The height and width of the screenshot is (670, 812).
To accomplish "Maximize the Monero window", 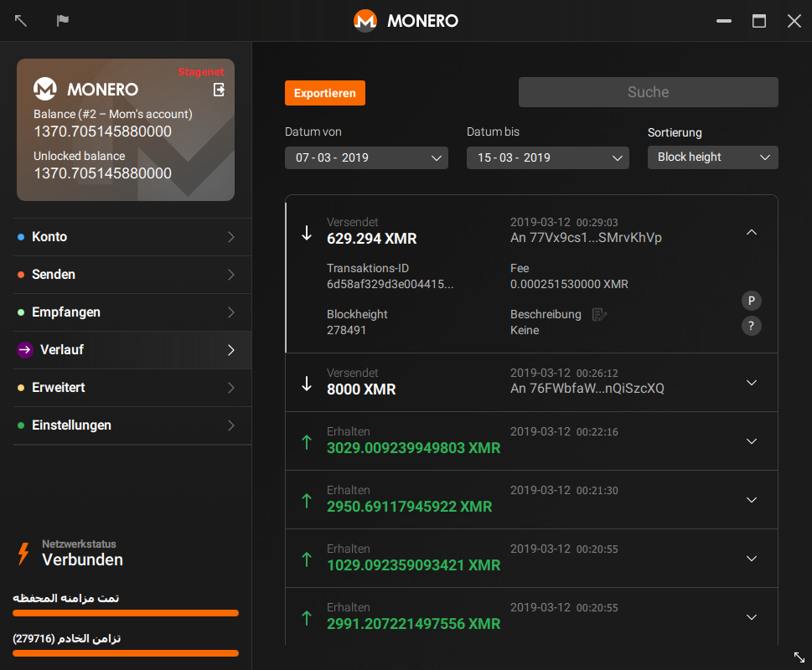I will point(759,21).
